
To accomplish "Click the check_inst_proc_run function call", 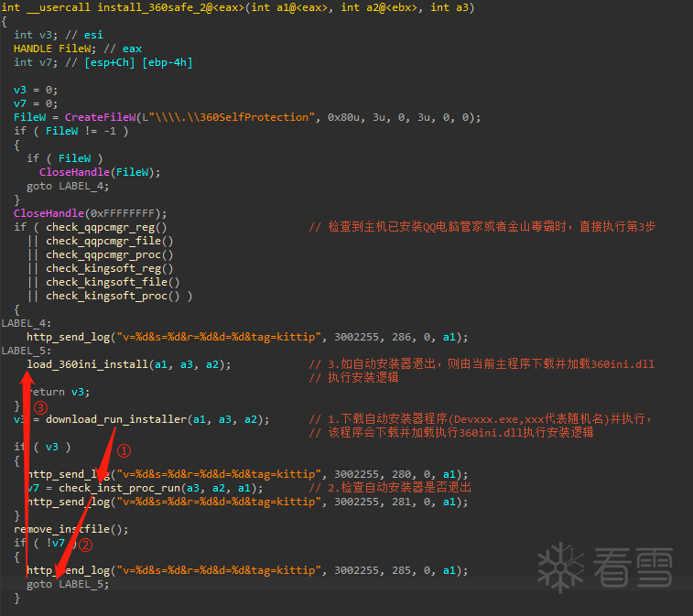I will 160,488.
